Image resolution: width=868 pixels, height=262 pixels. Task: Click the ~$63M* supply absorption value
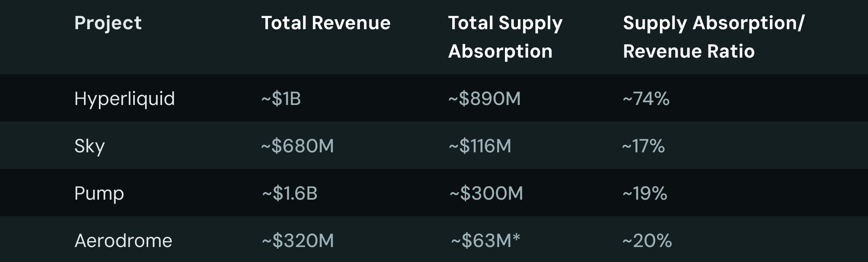(x=486, y=241)
